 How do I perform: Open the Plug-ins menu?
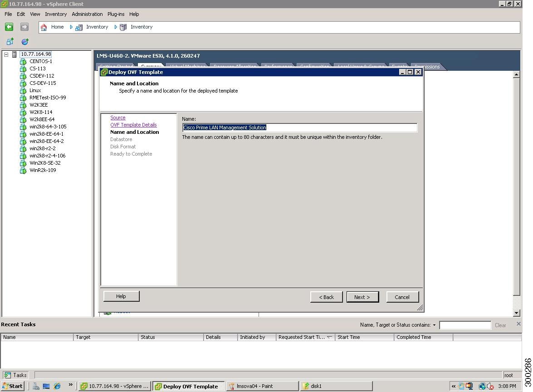click(116, 14)
